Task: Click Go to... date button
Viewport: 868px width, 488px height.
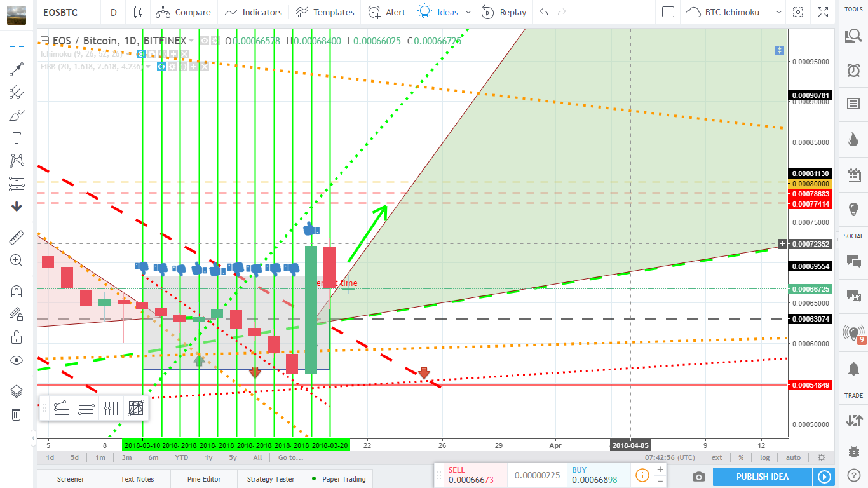Action: tap(290, 457)
